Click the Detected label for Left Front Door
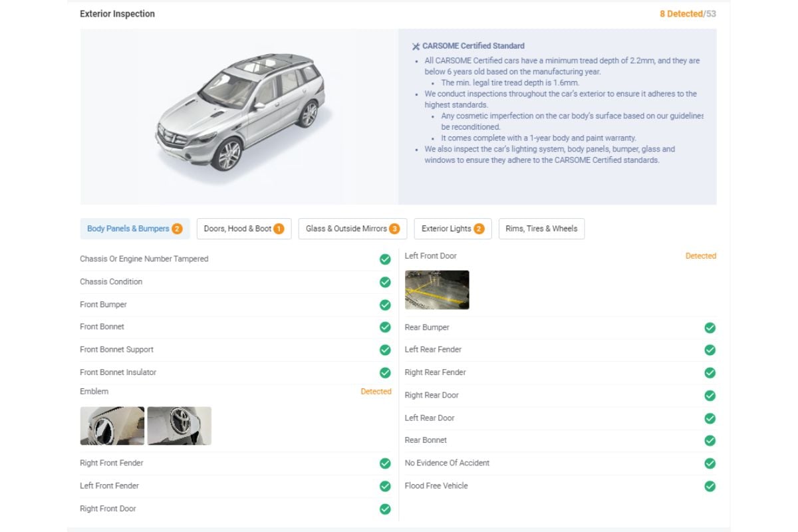The width and height of the screenshot is (798, 532). (701, 256)
